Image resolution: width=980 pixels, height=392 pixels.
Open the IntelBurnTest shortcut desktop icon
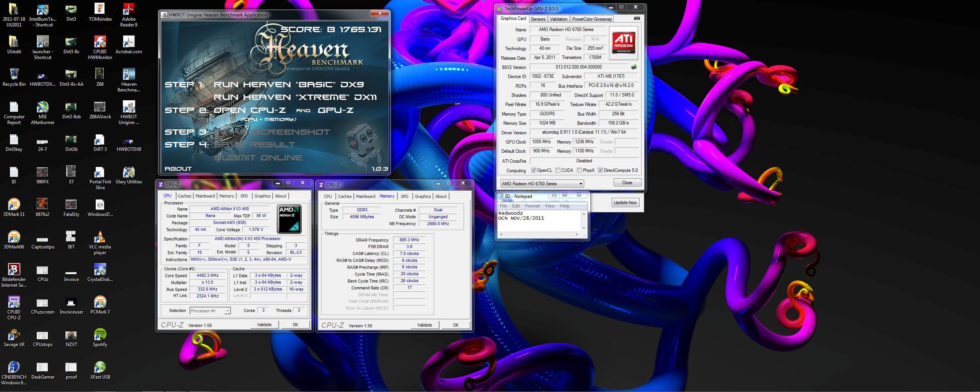[42, 15]
